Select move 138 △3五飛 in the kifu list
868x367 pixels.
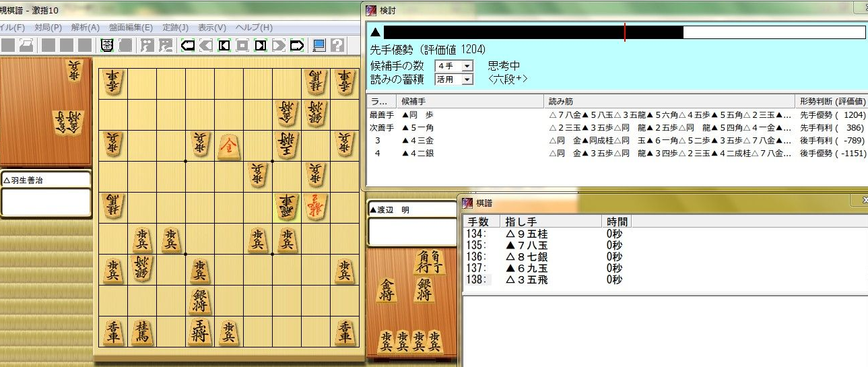pos(545,279)
